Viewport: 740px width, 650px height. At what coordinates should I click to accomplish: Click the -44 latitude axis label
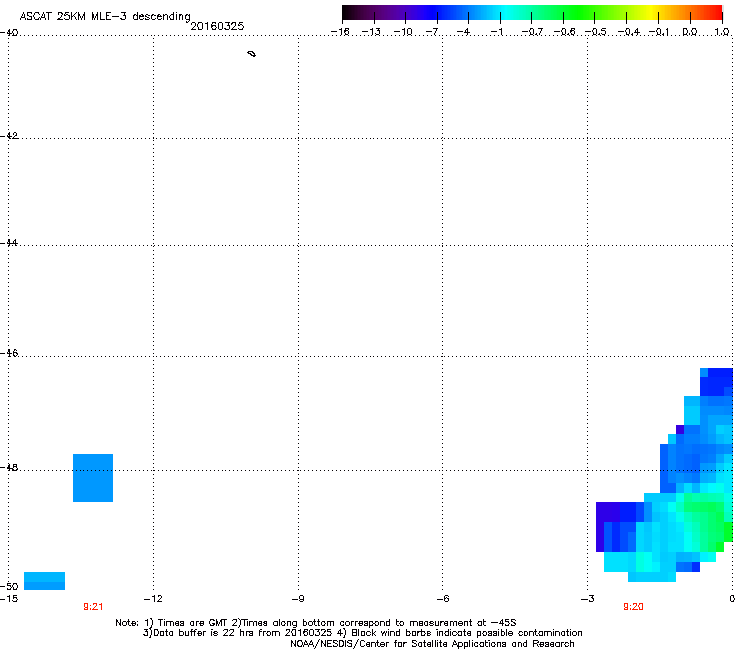pos(9,243)
